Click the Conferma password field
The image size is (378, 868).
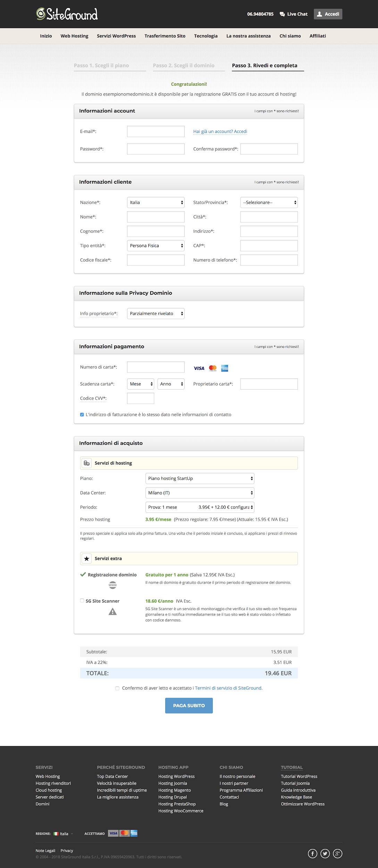click(269, 149)
